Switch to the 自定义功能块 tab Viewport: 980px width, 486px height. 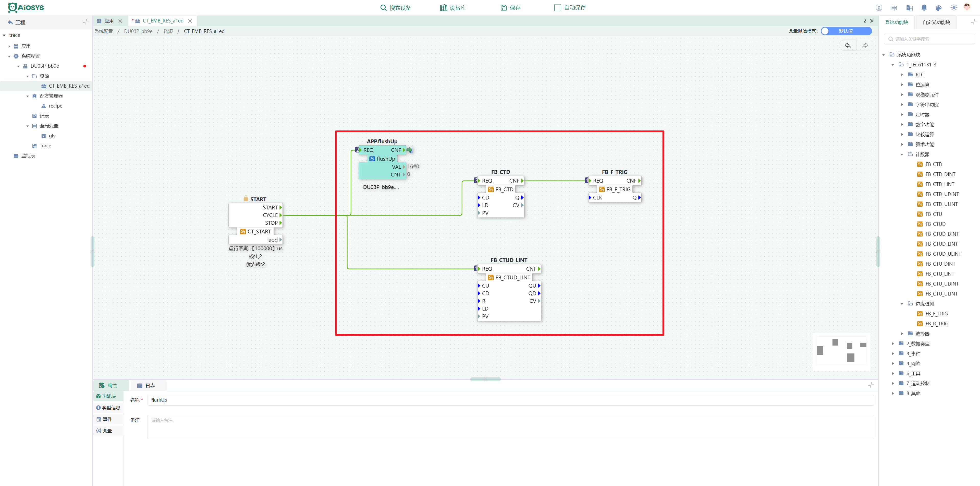[x=936, y=22]
